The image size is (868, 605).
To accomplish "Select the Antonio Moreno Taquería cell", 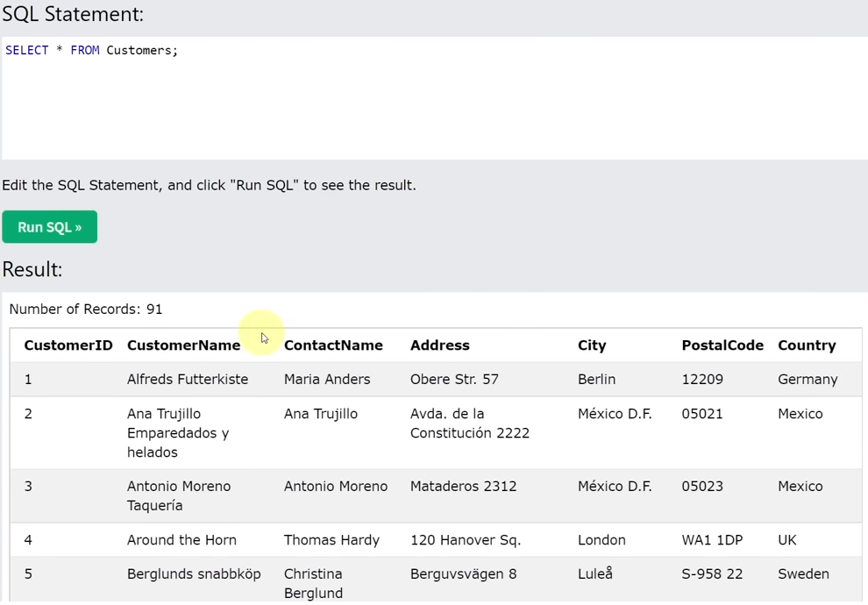I will (x=179, y=496).
